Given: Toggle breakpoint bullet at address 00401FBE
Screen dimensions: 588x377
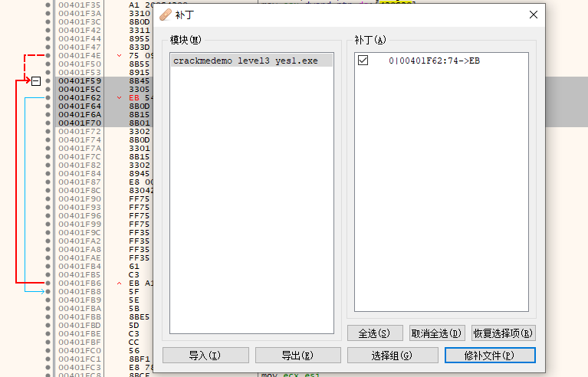Looking at the screenshot, I should [x=48, y=334].
